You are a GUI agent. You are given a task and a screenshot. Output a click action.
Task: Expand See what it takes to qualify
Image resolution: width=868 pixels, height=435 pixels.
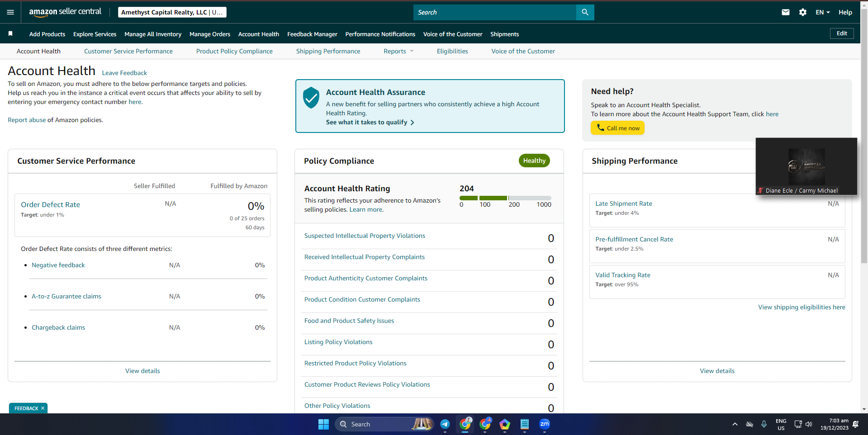click(370, 122)
